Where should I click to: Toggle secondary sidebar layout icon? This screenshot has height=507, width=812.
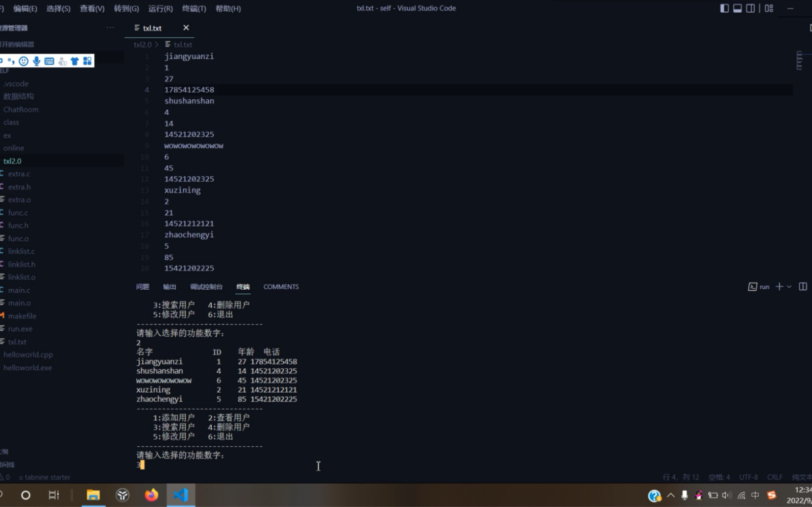[x=750, y=8]
